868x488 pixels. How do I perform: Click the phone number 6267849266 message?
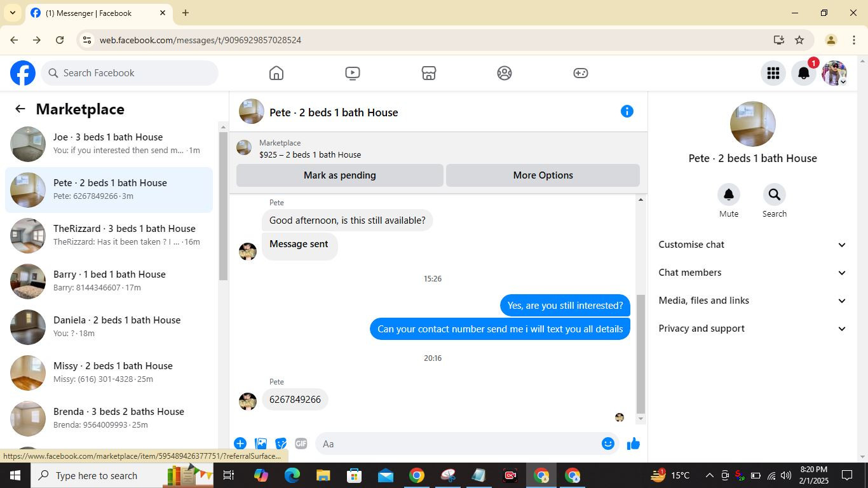295,400
